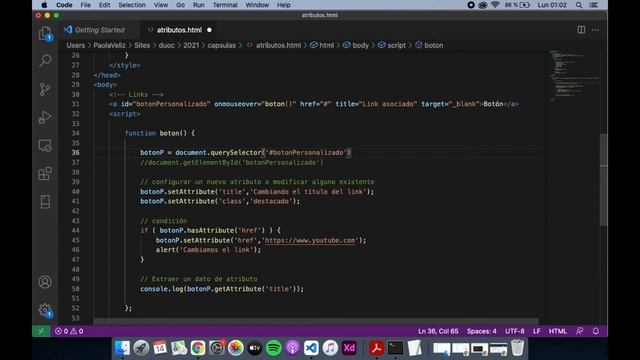The image size is (640, 360).
Task: Open Apple TV from the Dock
Action: pos(255,348)
